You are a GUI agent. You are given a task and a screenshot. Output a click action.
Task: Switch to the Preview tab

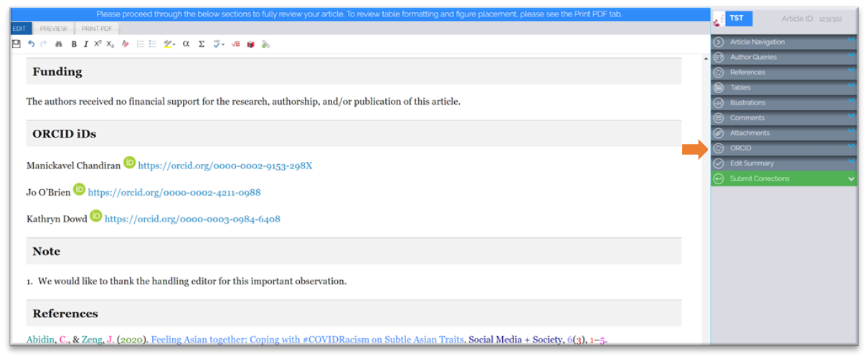point(54,29)
